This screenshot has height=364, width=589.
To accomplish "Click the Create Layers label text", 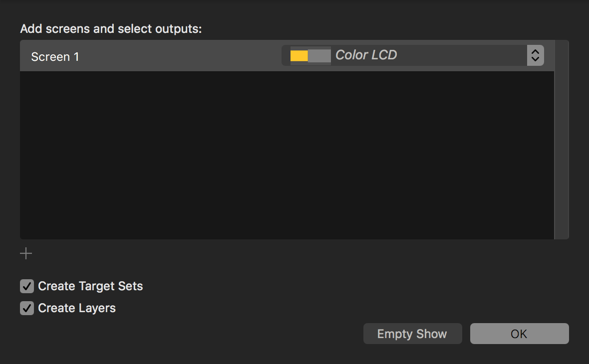I will 77,308.
